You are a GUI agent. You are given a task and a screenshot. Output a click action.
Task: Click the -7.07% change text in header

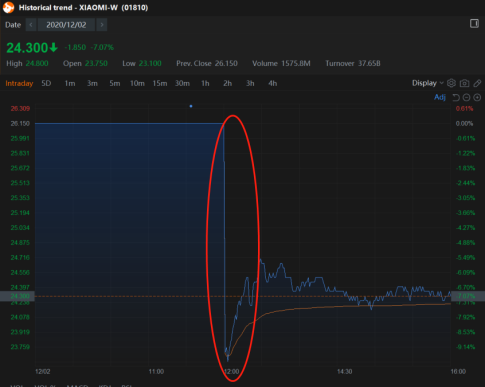pyautogui.click(x=102, y=47)
